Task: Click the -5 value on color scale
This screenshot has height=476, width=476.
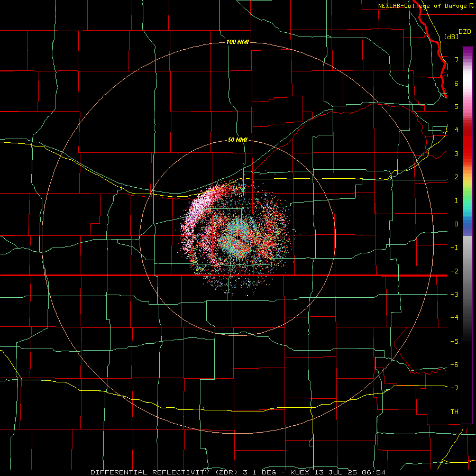Action: [x=454, y=342]
